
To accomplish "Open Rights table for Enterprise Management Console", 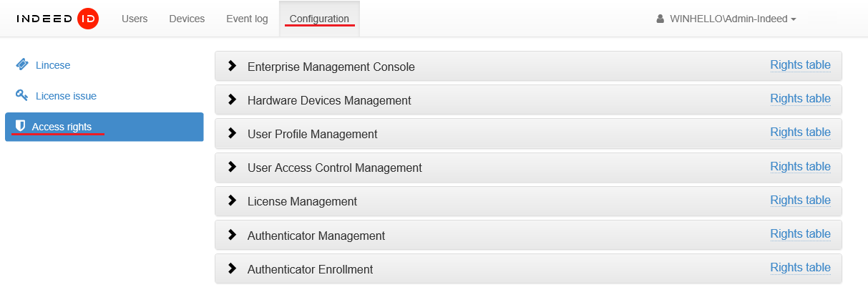I will coord(800,65).
